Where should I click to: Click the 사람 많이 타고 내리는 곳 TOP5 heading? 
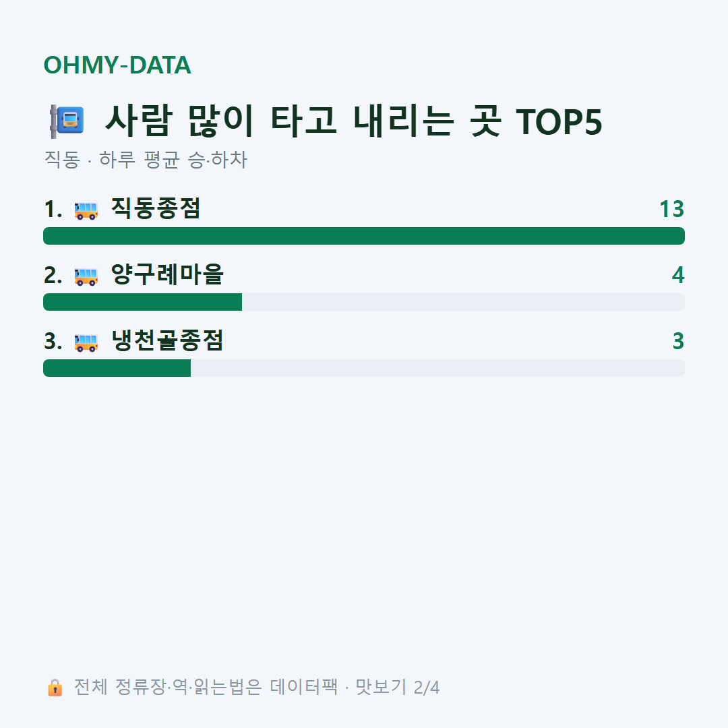coord(353,121)
